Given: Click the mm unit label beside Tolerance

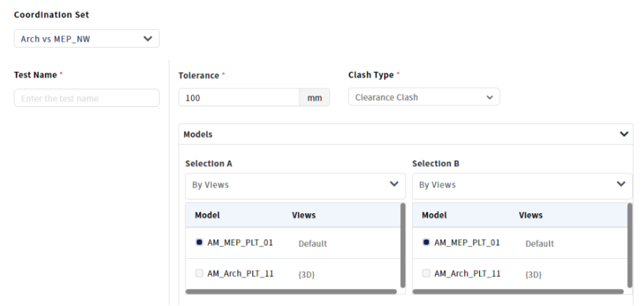Looking at the screenshot, I should [315, 98].
